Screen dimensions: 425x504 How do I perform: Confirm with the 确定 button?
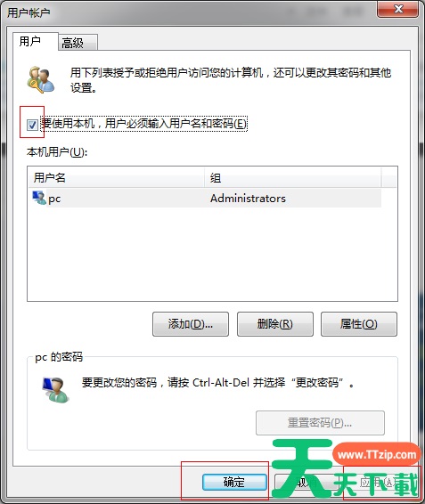[234, 482]
